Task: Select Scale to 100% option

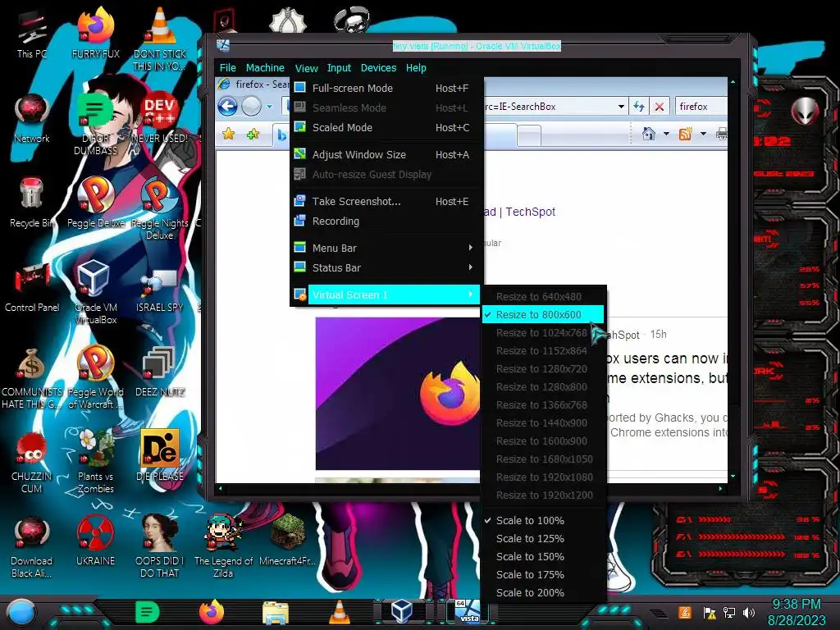Action: (x=543, y=520)
